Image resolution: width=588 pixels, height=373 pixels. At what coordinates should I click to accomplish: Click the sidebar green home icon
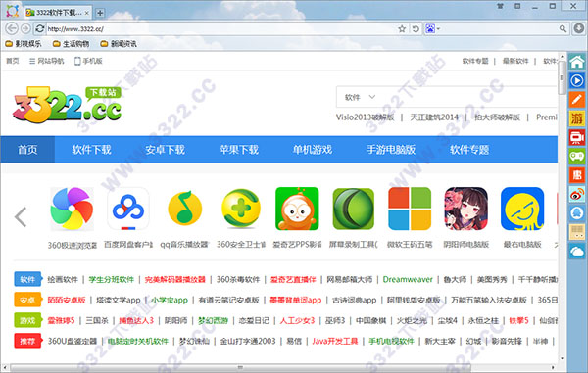pos(577,62)
